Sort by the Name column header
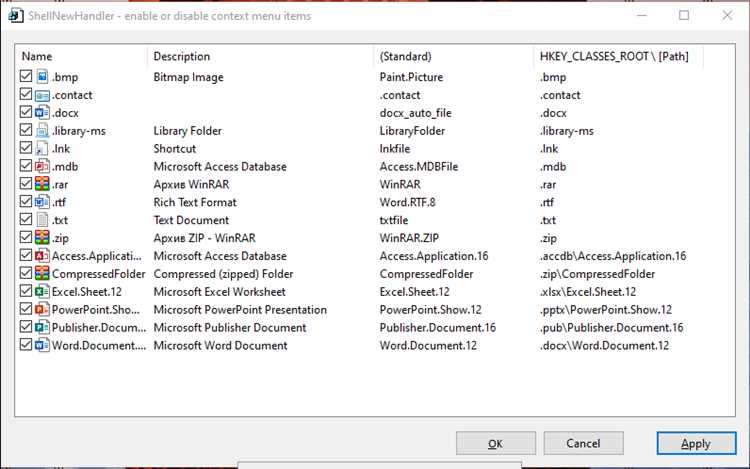Viewport: 750px width, 469px height. 81,56
